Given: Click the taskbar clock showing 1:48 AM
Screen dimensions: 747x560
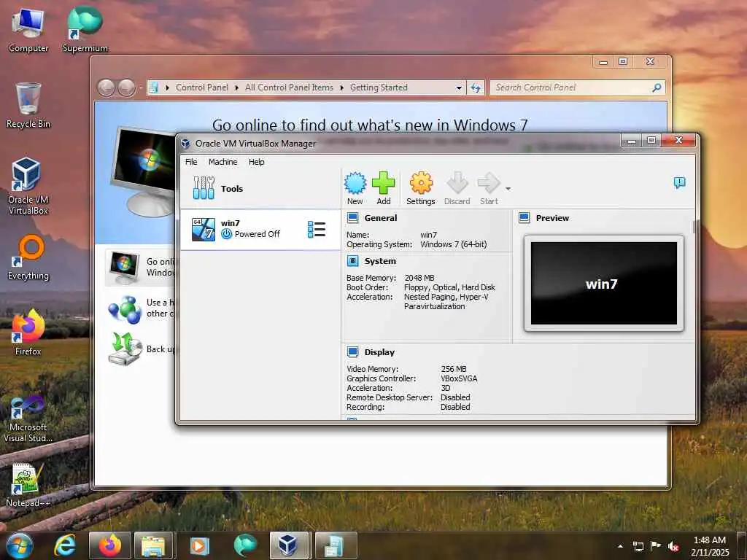Looking at the screenshot, I should click(710, 546).
